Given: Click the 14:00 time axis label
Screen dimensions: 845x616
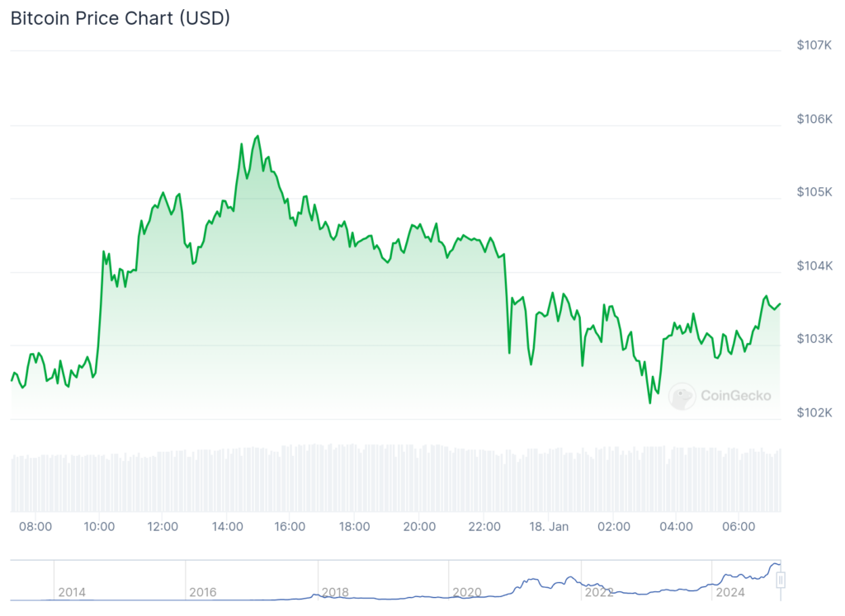Looking at the screenshot, I should pos(228,527).
